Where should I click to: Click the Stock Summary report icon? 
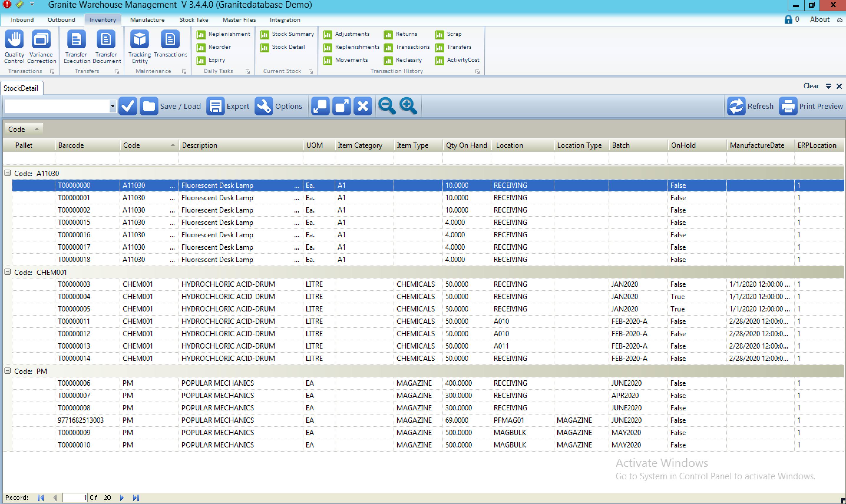(x=265, y=34)
